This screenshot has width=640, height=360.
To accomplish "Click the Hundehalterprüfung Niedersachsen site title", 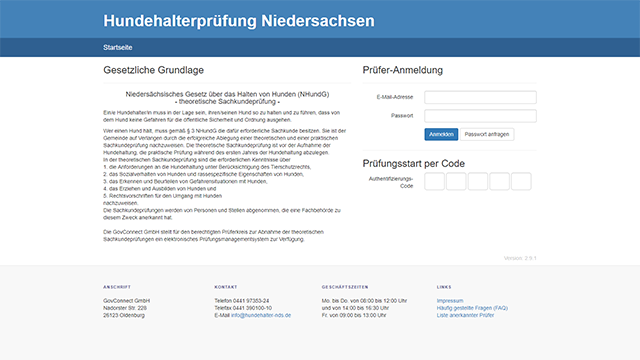I will tap(239, 21).
